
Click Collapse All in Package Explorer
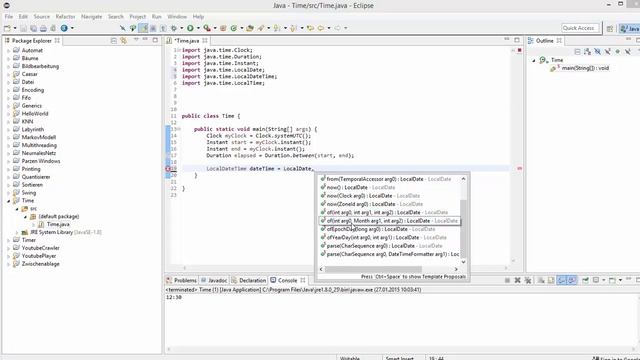tap(114, 40)
